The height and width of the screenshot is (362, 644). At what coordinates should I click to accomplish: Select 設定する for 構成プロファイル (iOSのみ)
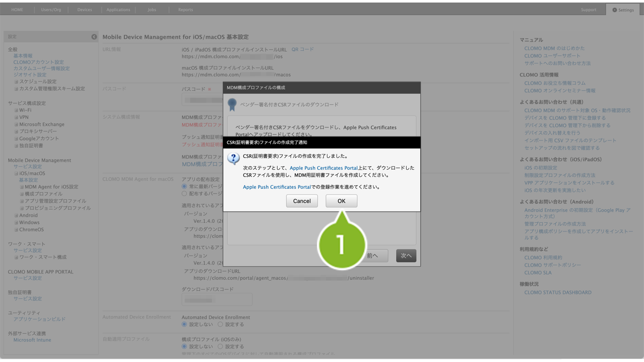(x=220, y=346)
